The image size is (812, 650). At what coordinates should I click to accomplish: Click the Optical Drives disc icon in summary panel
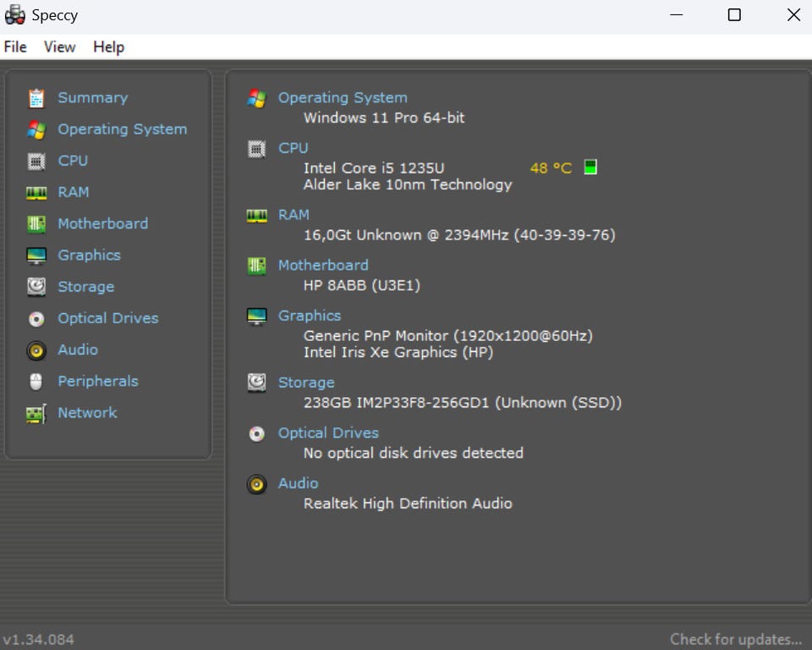click(x=257, y=433)
